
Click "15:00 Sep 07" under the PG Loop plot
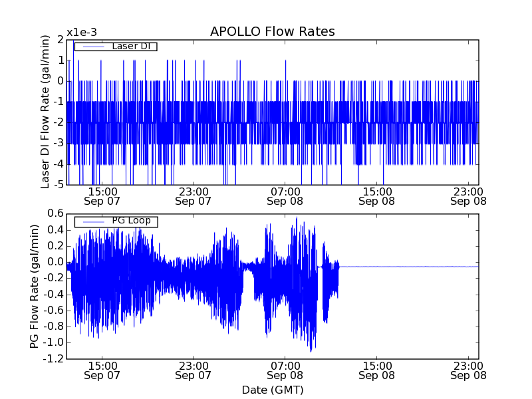pos(102,371)
